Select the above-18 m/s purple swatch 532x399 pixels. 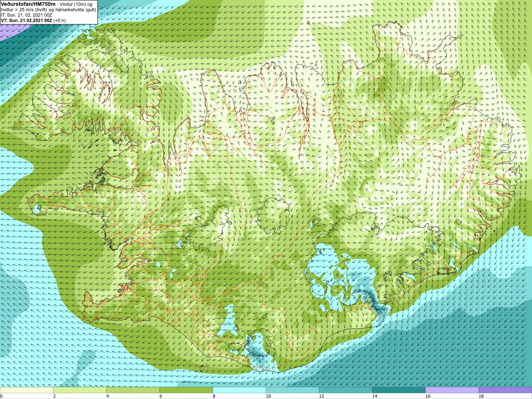coord(505,390)
